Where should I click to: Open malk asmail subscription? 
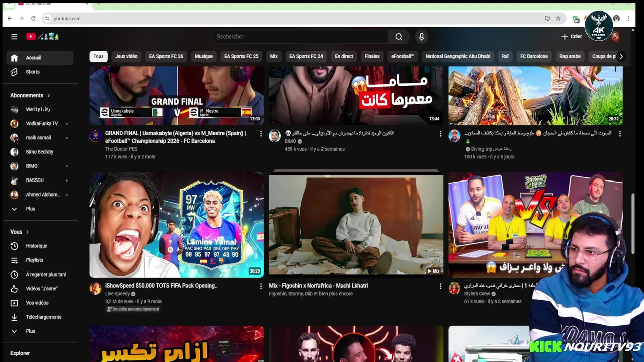click(x=40, y=138)
